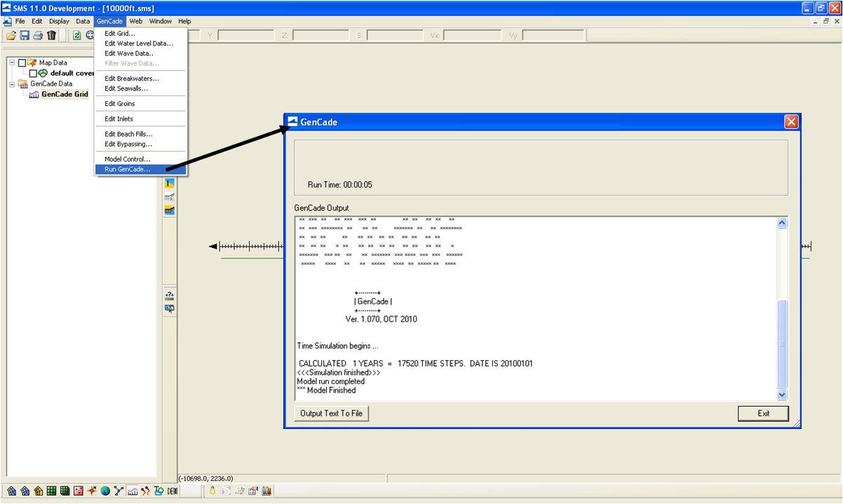Select the globe GIS module icon
Image resolution: width=843 pixels, height=504 pixels.
105,491
